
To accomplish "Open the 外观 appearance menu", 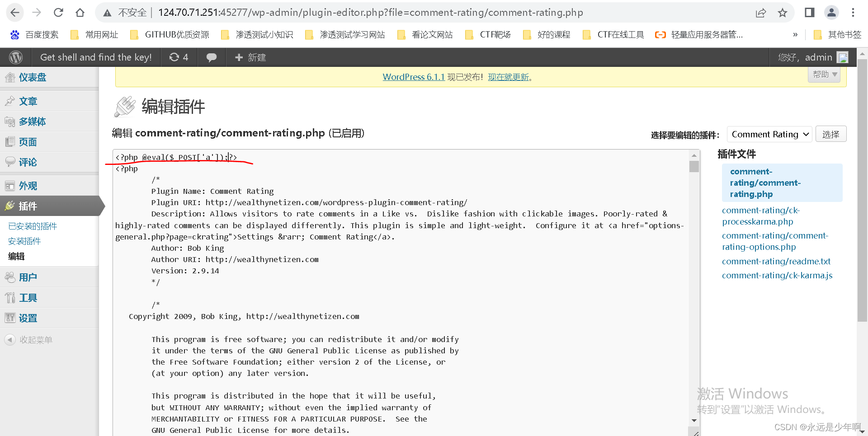I will [28, 186].
